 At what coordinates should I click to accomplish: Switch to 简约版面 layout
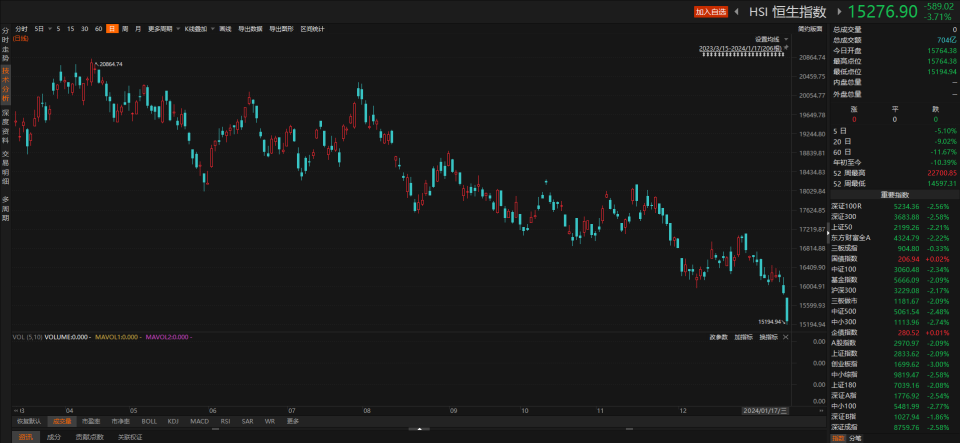click(x=810, y=29)
